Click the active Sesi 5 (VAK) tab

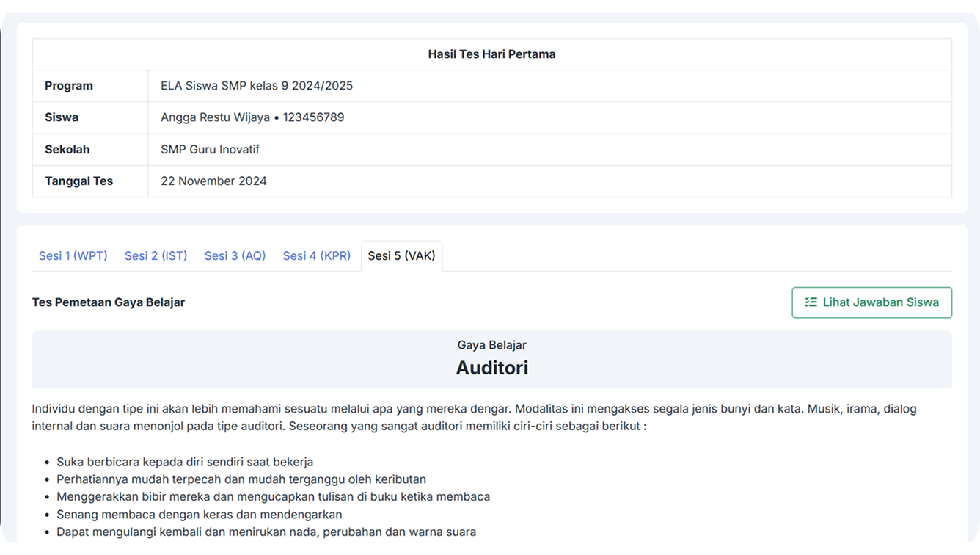401,255
